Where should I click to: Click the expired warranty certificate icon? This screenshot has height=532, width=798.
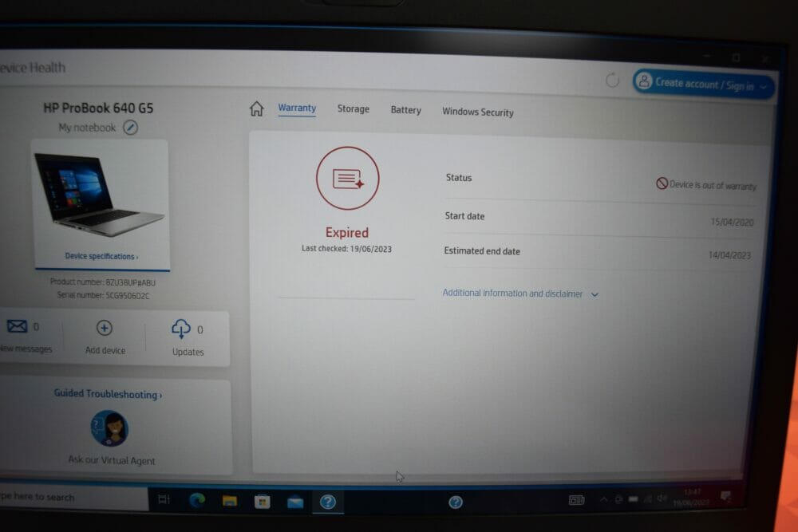click(348, 178)
